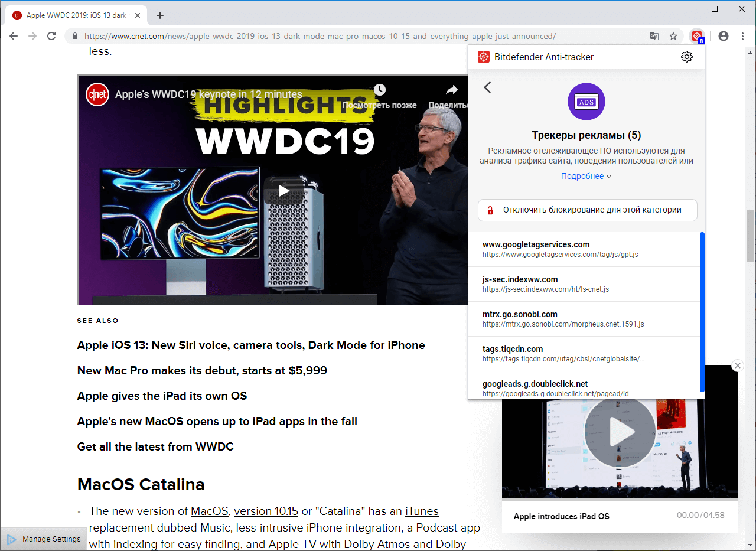Select www.googletagservices.com tracker entry
The height and width of the screenshot is (551, 756).
coord(584,249)
